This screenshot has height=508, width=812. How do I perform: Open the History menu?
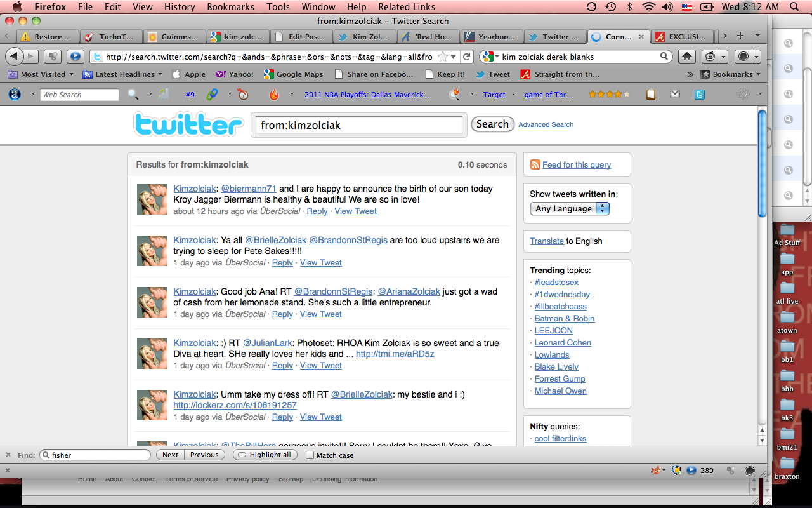180,7
